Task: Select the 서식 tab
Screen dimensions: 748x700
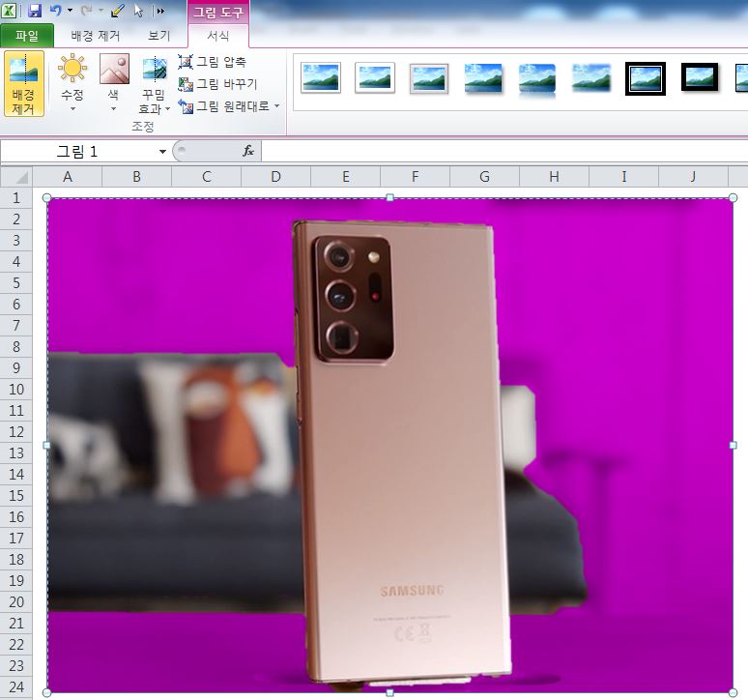Action: pos(218,36)
